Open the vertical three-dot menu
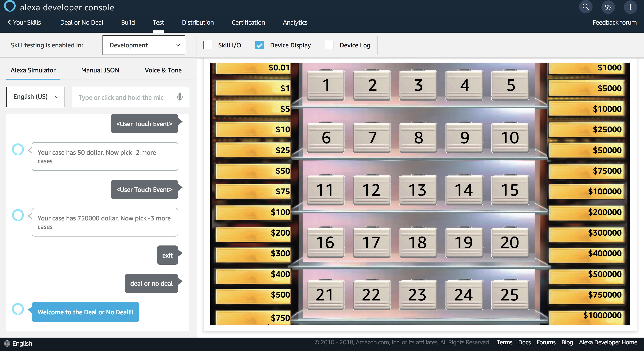Viewport: 644px width, 351px height. (x=630, y=7)
